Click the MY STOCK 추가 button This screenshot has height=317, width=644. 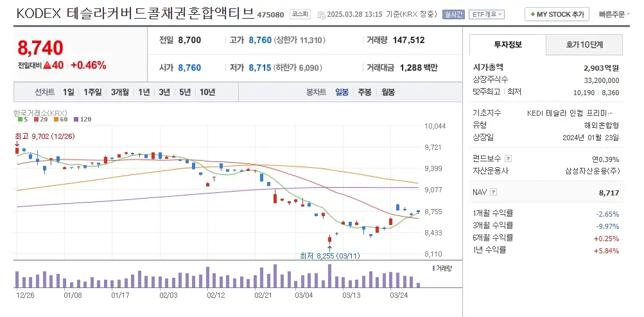click(557, 14)
